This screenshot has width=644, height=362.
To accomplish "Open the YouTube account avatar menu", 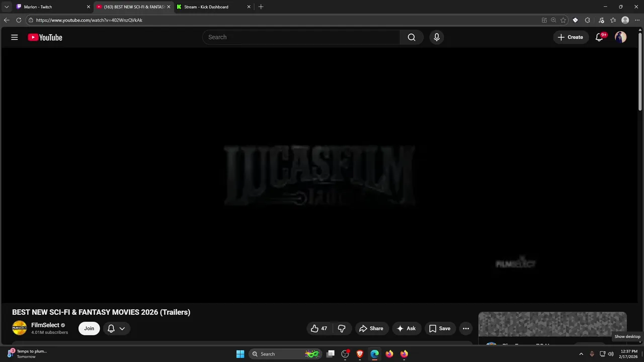I will pyautogui.click(x=621, y=37).
